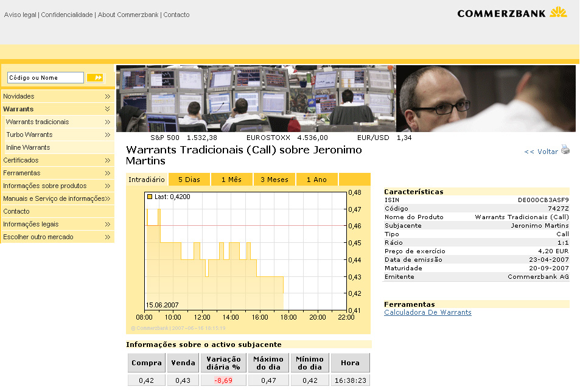Screen dimensions: 580x392
Task: Click the Compra column header
Action: [147, 363]
